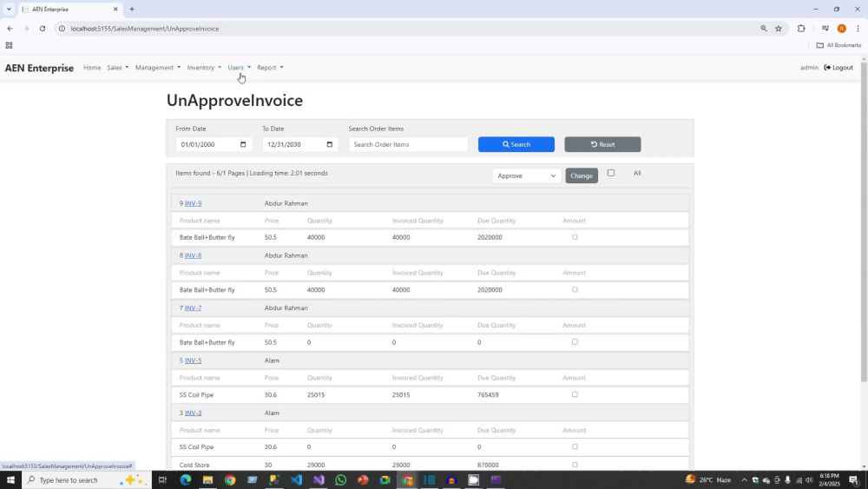Viewport: 868px width, 489px height.
Task: Switch to the active Chrome taskbar icon
Action: (x=407, y=479)
